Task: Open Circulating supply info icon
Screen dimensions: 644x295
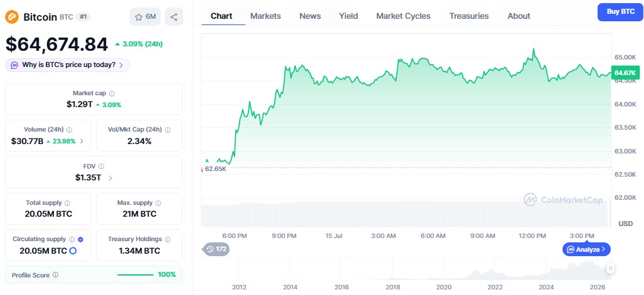Action: tap(72, 239)
